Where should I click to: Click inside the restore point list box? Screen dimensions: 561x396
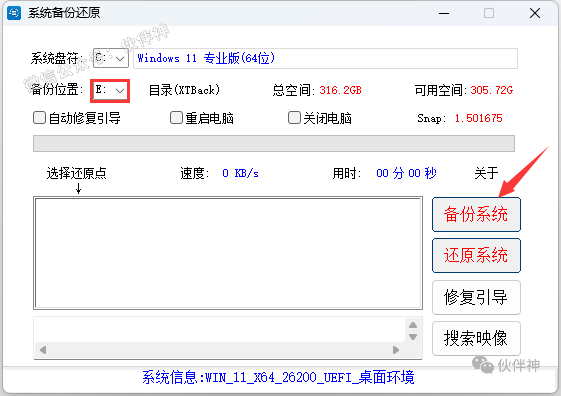[x=228, y=253]
